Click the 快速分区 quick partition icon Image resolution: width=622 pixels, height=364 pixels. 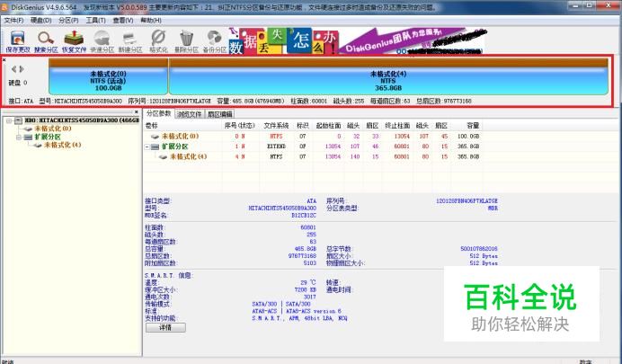102,41
